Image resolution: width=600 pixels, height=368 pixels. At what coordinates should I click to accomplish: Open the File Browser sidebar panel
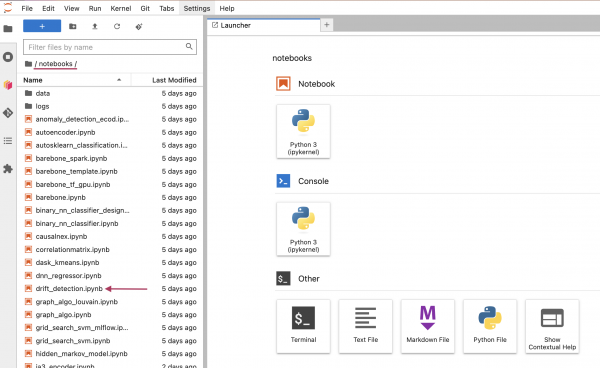point(8,29)
